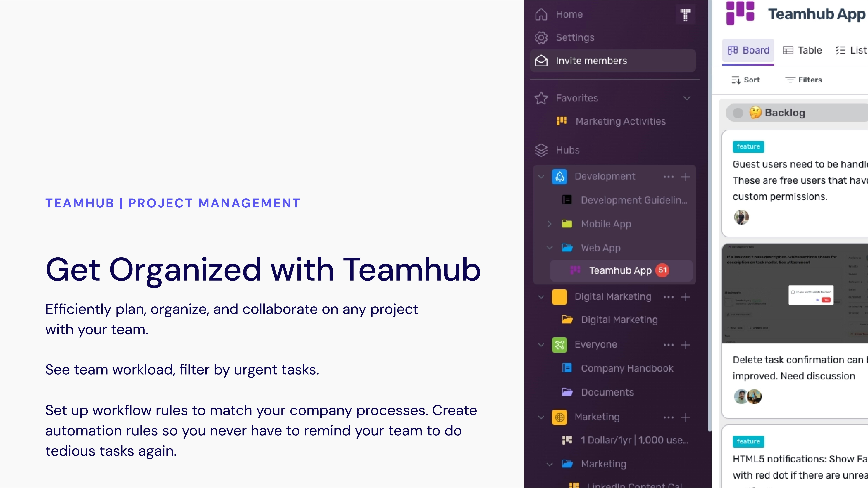Click the Favorites star icon
Viewport: 868px width, 488px height.
coord(541,98)
